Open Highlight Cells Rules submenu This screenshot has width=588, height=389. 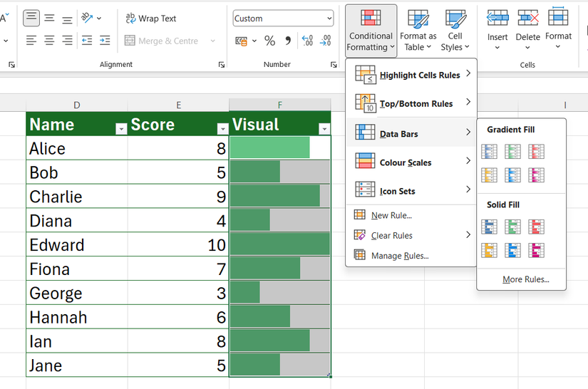click(x=411, y=75)
